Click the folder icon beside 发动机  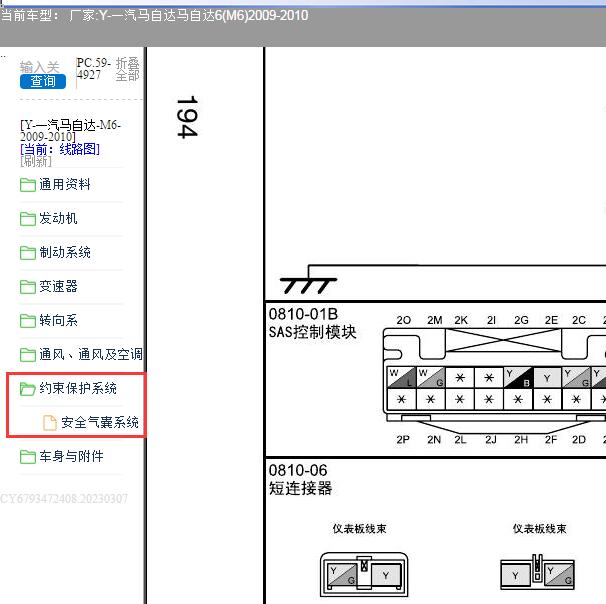(28, 219)
